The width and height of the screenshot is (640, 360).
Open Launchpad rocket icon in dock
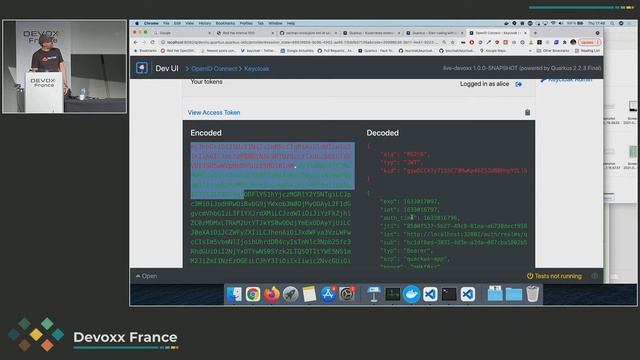coord(290,294)
